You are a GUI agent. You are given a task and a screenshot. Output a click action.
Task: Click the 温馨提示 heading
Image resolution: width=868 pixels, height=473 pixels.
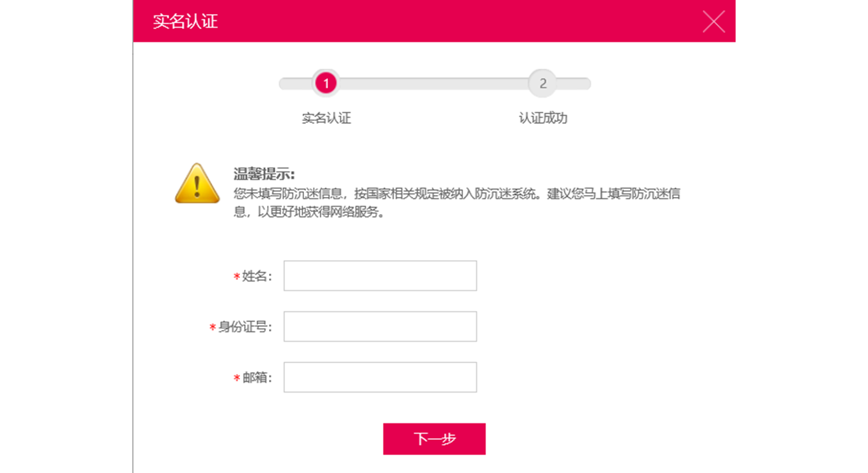tap(264, 174)
